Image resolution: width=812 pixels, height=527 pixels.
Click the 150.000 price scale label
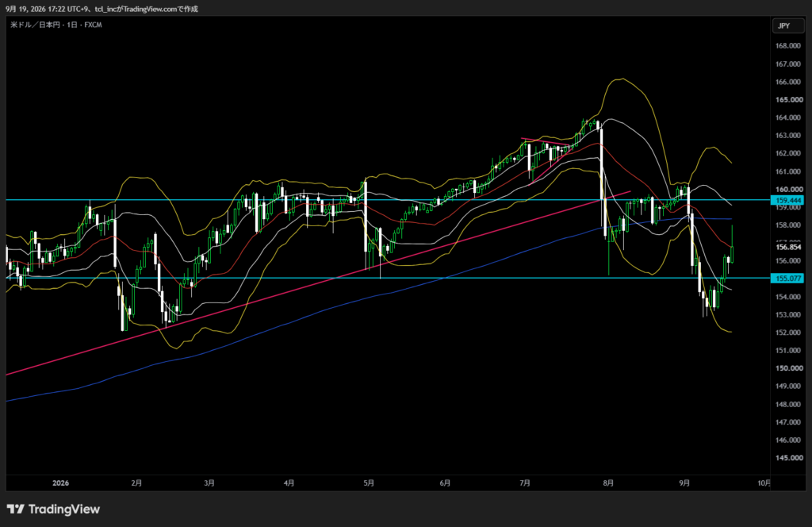coord(787,368)
